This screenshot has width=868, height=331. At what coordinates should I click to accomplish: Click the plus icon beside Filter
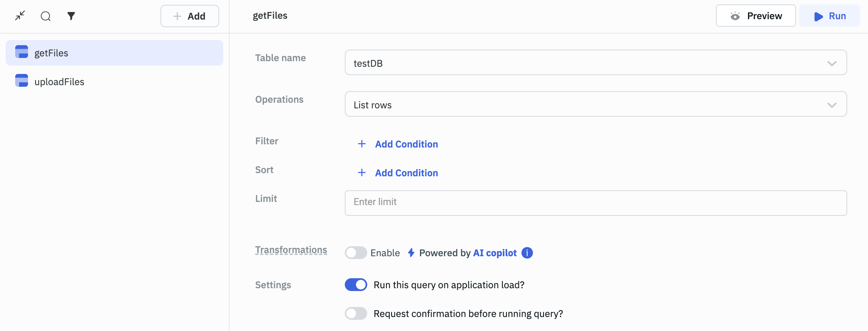(x=362, y=144)
